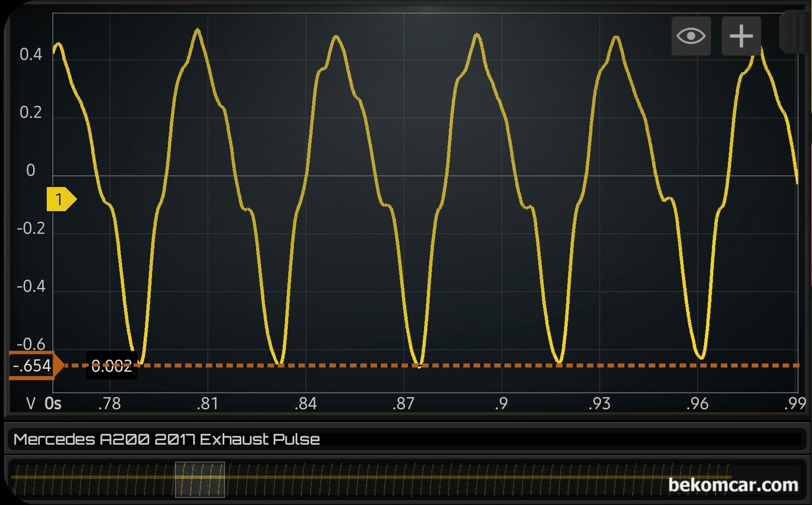
Task: Click the 0s time offset label
Action: (53, 404)
